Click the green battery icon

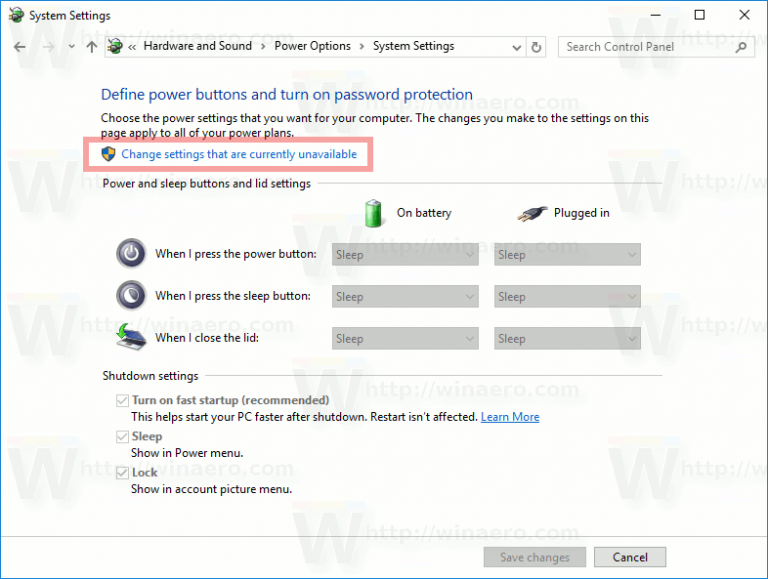[373, 213]
